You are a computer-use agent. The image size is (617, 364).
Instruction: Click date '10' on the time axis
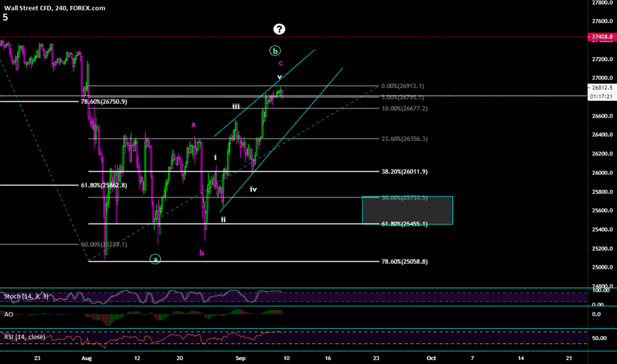click(287, 358)
